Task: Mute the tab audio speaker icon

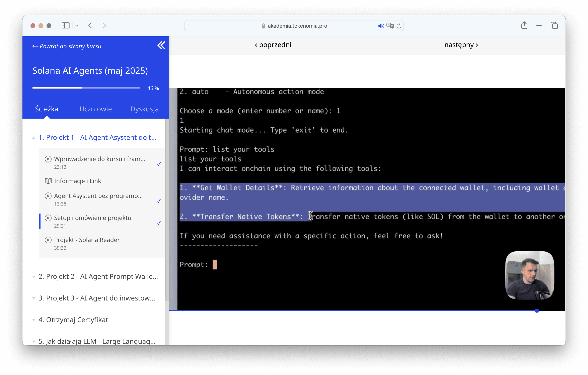Action: [381, 26]
